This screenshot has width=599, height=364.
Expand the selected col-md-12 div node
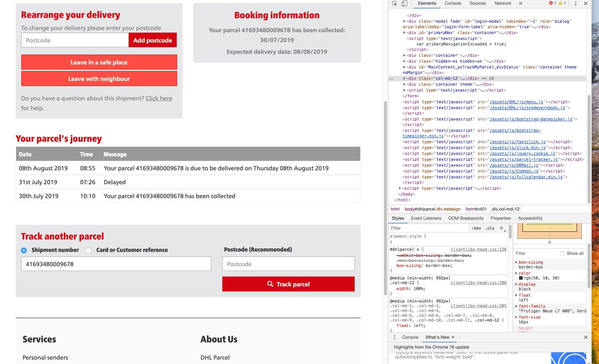tap(405, 79)
